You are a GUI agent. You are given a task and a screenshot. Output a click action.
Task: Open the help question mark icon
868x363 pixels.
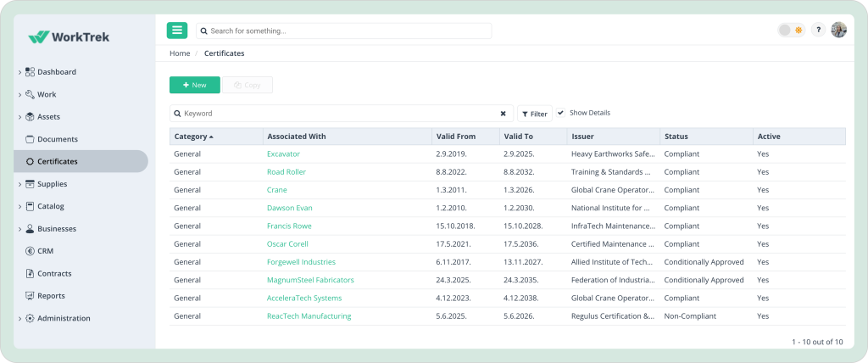tap(818, 30)
